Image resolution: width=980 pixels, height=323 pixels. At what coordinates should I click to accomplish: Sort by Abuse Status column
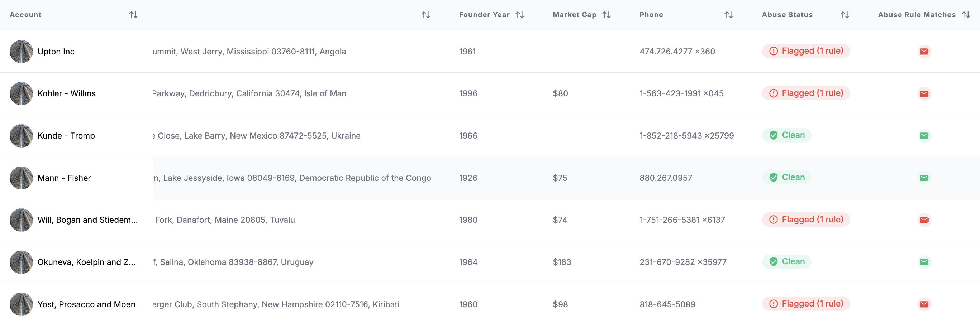coord(845,15)
